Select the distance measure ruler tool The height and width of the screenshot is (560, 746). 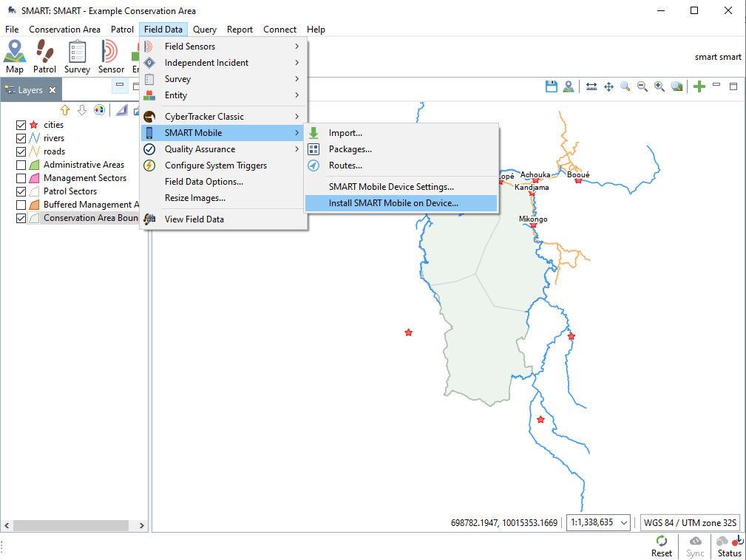coord(591,86)
